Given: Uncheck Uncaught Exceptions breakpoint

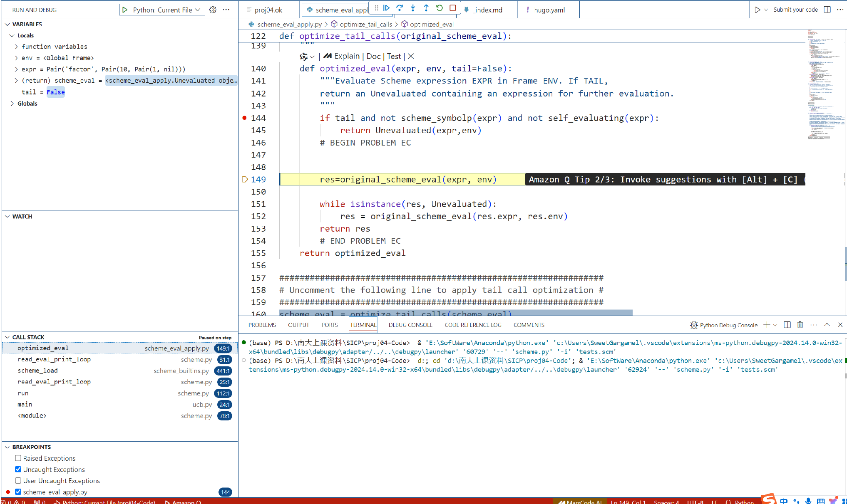Looking at the screenshot, I should click(x=18, y=469).
